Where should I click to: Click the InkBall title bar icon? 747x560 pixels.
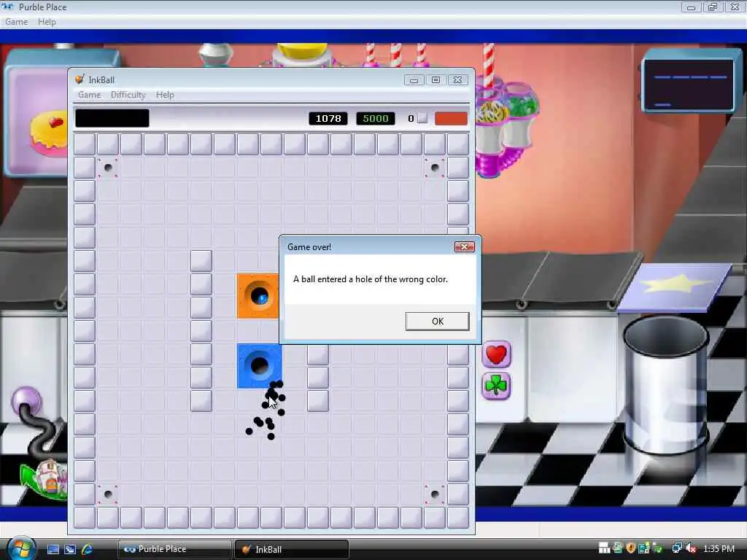80,79
